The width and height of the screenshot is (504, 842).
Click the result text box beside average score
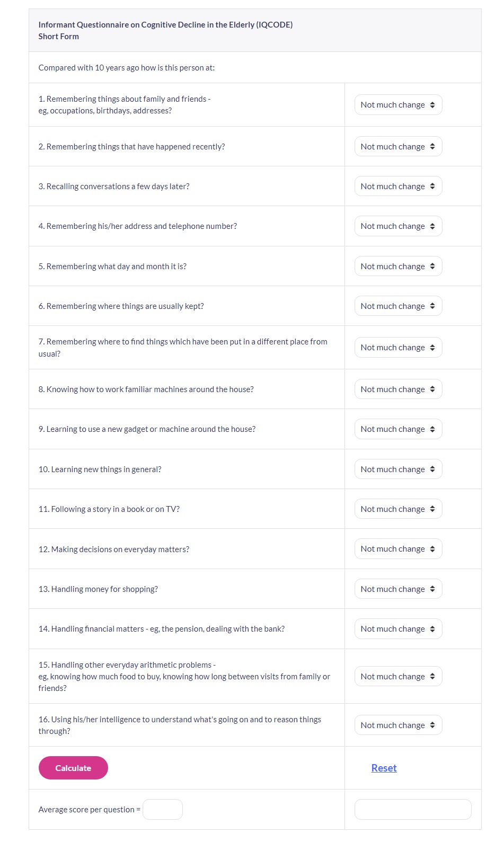click(x=412, y=810)
